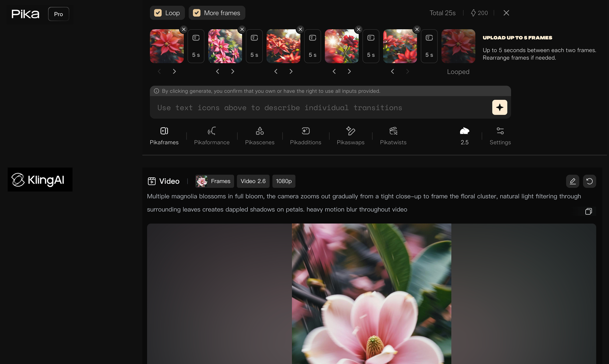Remove the third frame thumbnail
Screen dimensions: 609x364
tap(300, 29)
